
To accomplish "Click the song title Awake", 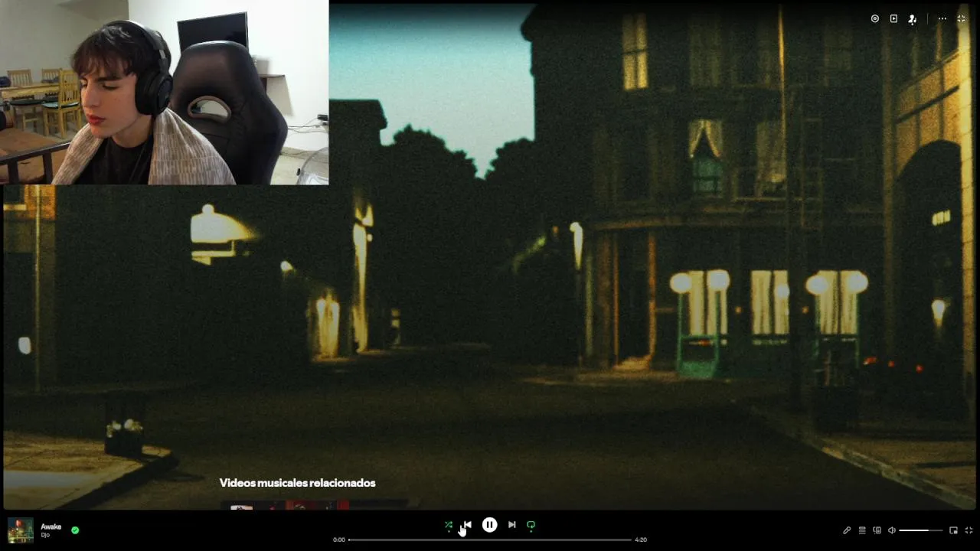I will (51, 527).
